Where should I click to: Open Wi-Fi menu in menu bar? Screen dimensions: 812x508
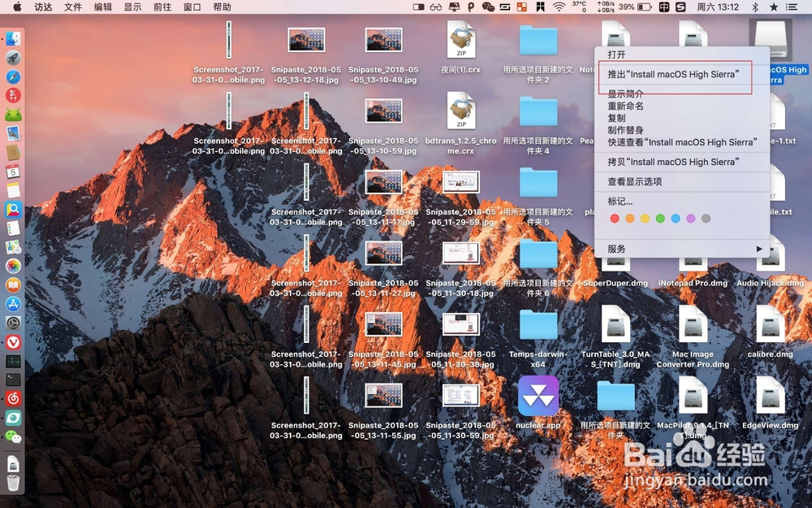tap(559, 7)
